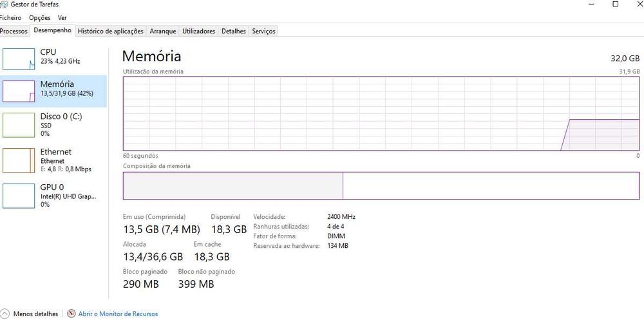Click the Resource Monitor icon

[71, 314]
